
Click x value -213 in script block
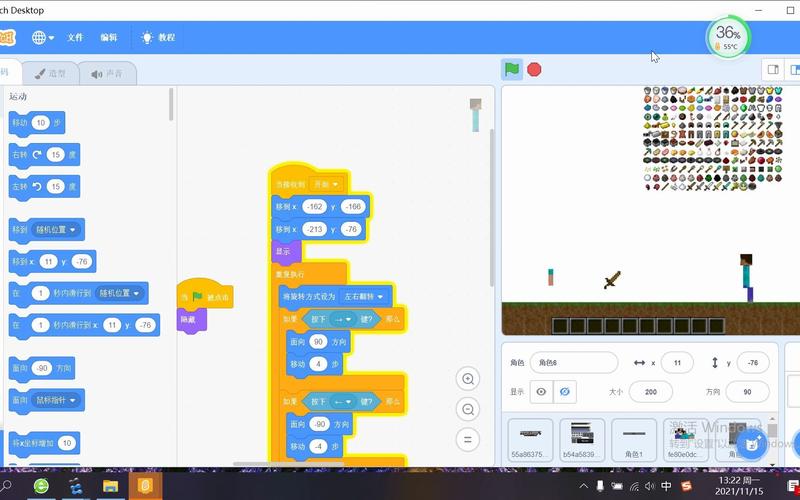tap(315, 230)
